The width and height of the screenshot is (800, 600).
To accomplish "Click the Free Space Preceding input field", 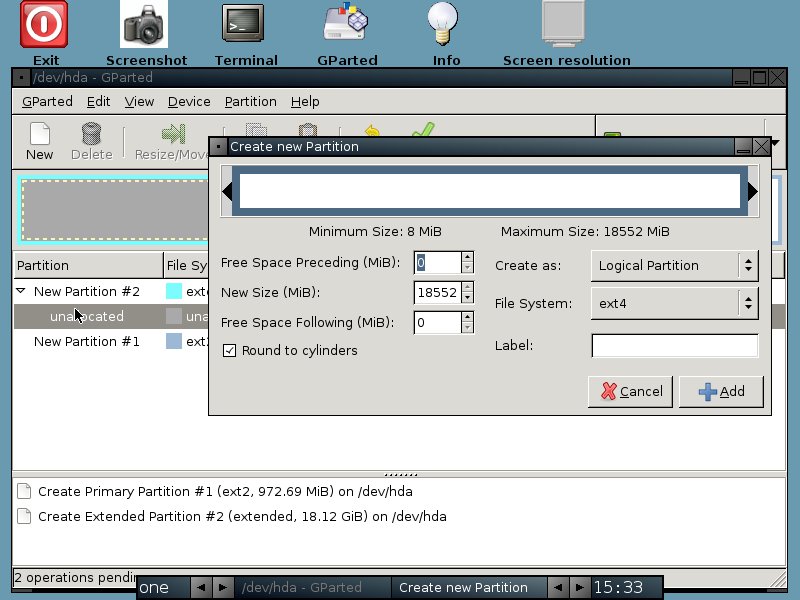I will [x=437, y=262].
